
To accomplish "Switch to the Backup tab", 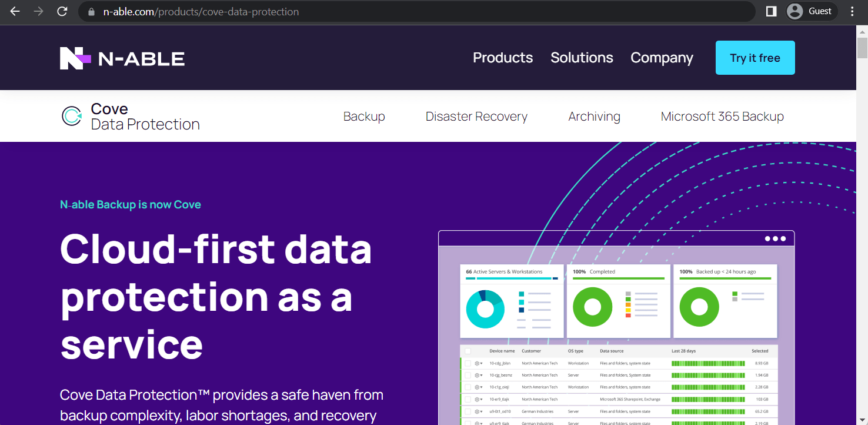I will [364, 116].
